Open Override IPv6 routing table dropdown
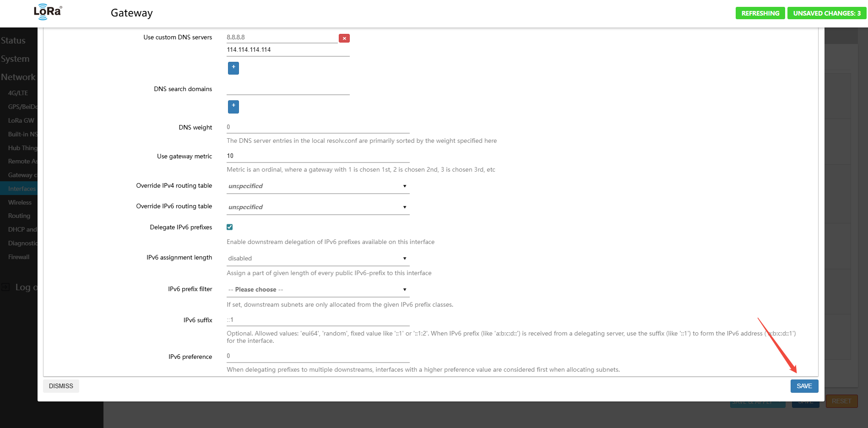 [x=318, y=207]
